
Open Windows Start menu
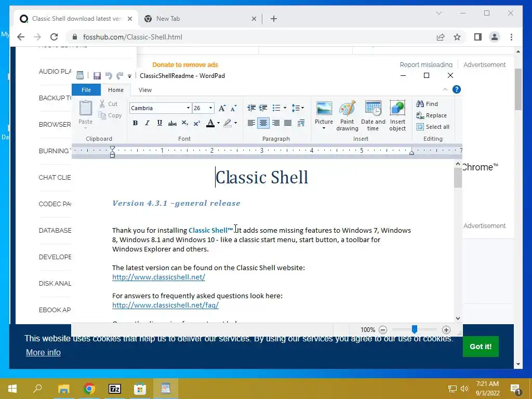click(x=12, y=389)
